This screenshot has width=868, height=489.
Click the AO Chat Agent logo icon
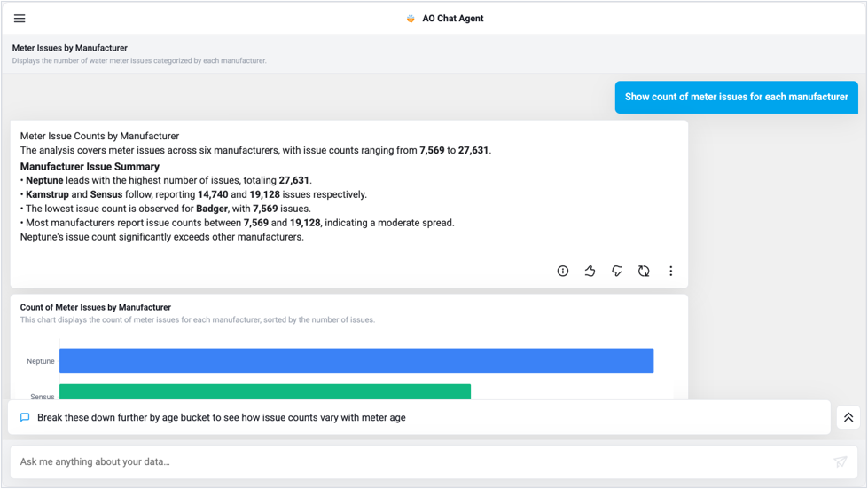(411, 19)
